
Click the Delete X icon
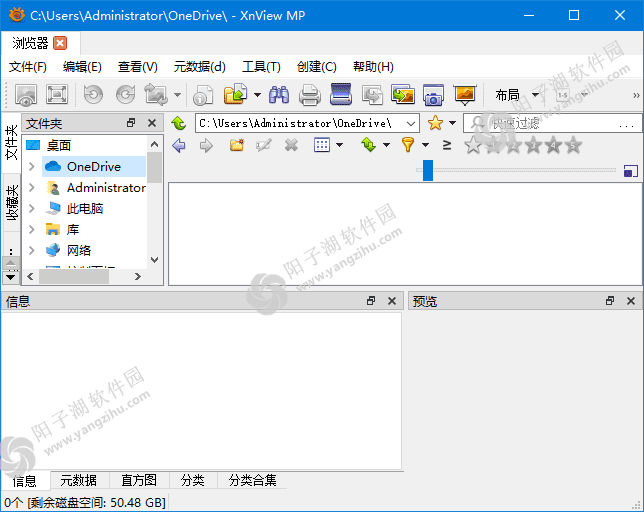(x=291, y=145)
